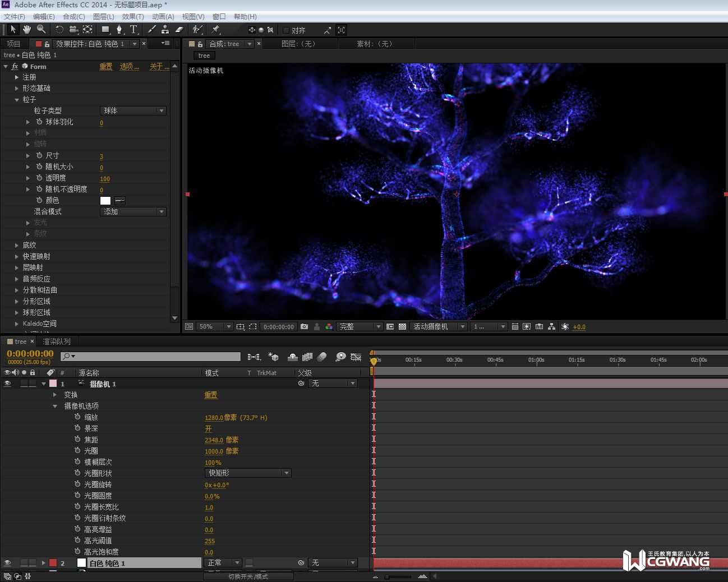
Task: Click the snapshot camera icon in viewer
Action: [x=304, y=326]
